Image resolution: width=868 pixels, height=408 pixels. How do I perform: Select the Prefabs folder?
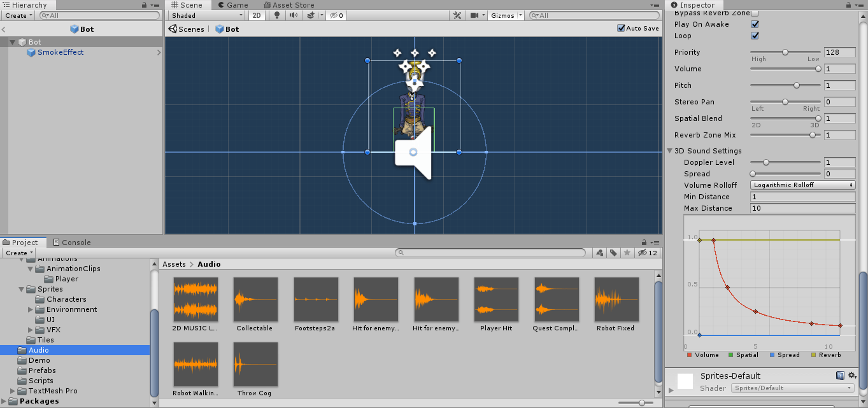coord(42,370)
